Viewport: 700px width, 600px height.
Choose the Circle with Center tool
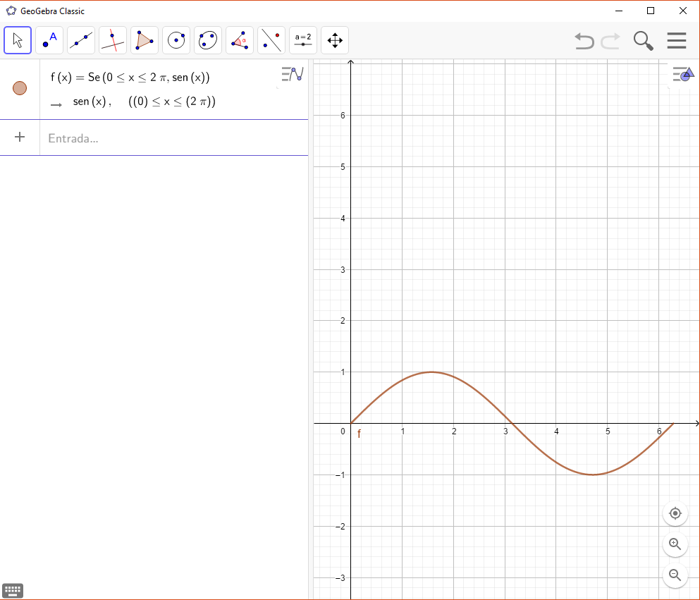[176, 40]
